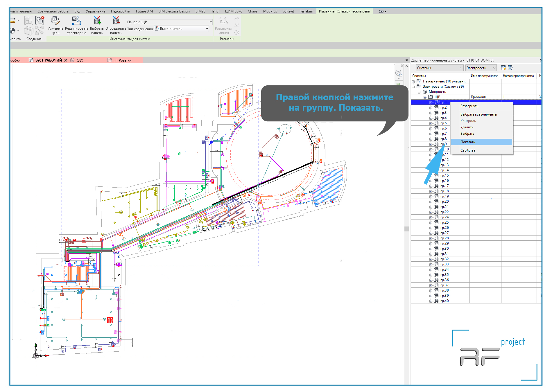This screenshot has width=552, height=392.
Task: Click the unassigned folder icon with question mark
Action: [419, 81]
